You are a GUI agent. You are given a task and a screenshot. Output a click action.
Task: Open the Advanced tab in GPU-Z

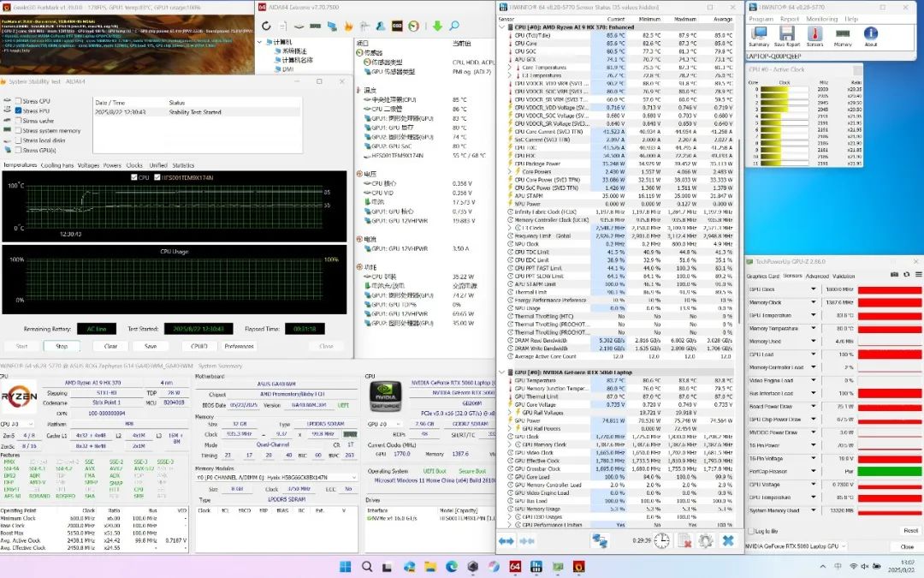coord(817,276)
